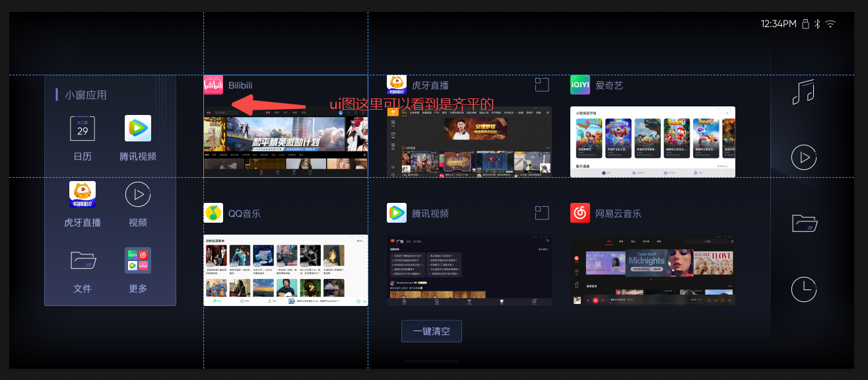Open the 网易云音乐 preview thumbnail
The image size is (868, 380).
click(653, 270)
